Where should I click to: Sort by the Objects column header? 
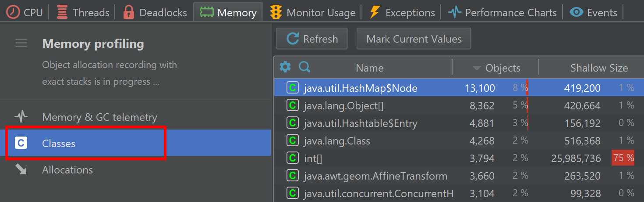tap(496, 68)
